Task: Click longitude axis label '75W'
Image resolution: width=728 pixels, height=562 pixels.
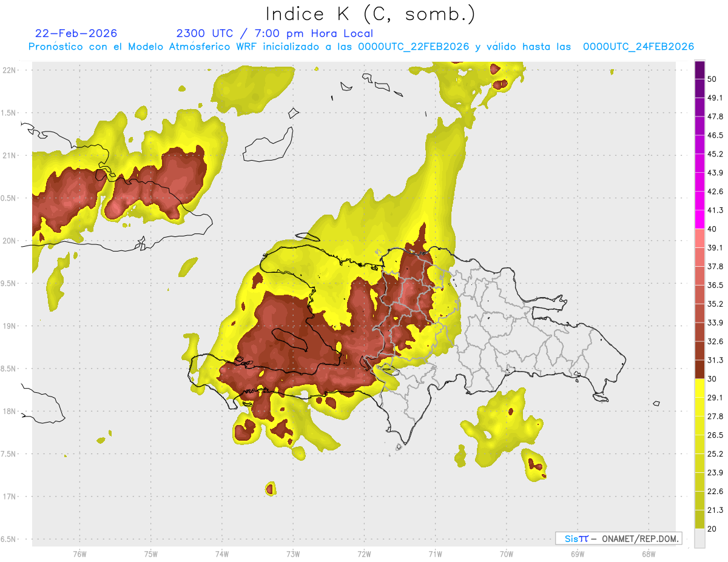Action: [151, 554]
